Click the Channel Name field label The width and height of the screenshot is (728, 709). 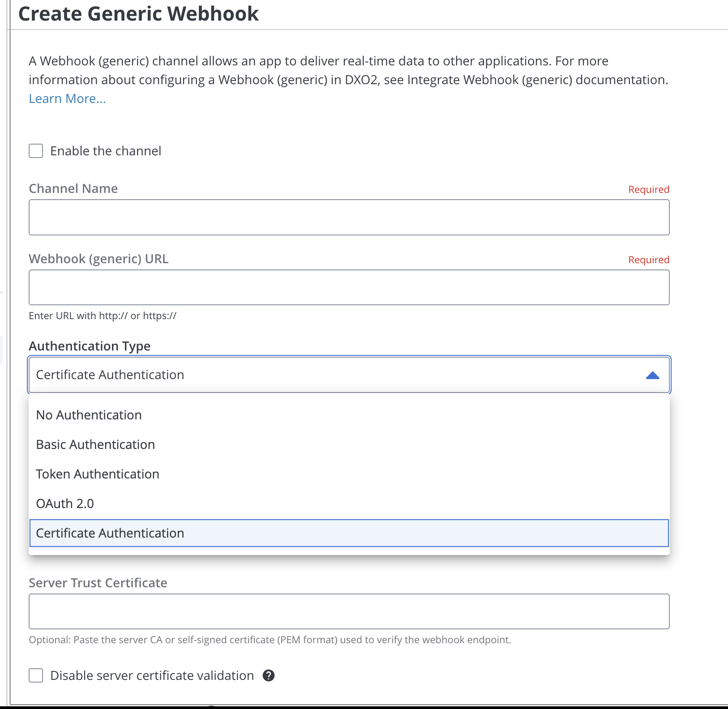(x=73, y=188)
